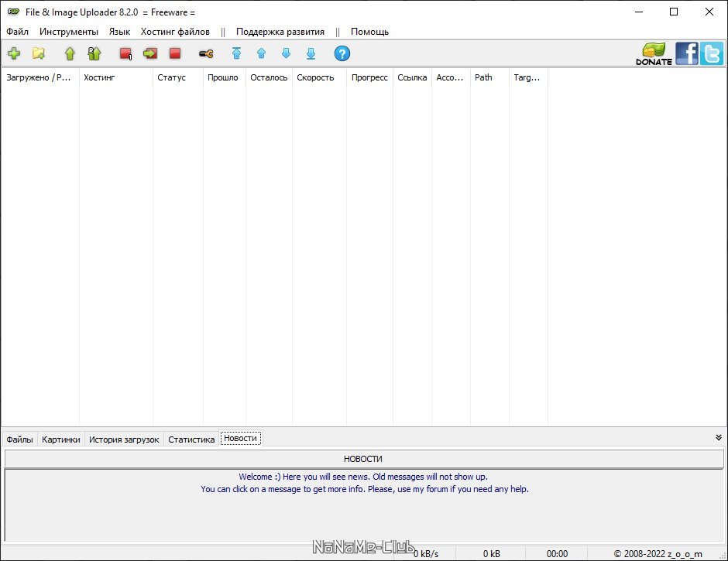728x561 pixels.
Task: Click the 0 kB/s speed status
Action: (426, 553)
